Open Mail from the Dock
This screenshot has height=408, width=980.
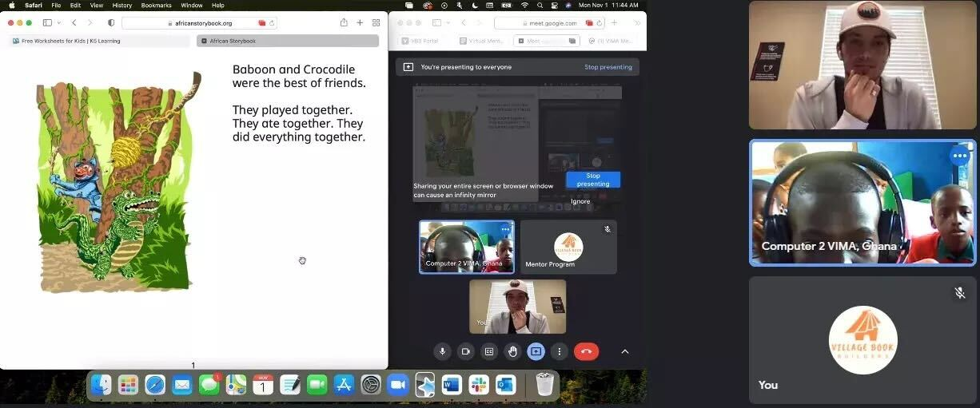[182, 385]
